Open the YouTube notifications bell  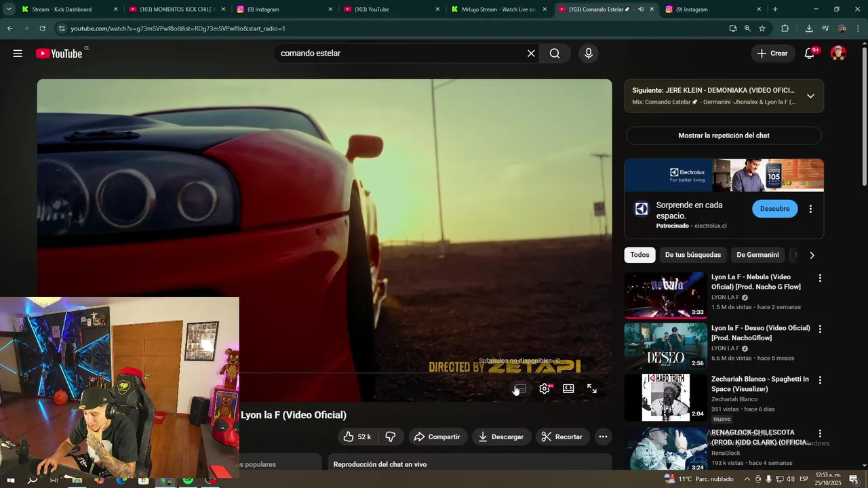point(810,54)
